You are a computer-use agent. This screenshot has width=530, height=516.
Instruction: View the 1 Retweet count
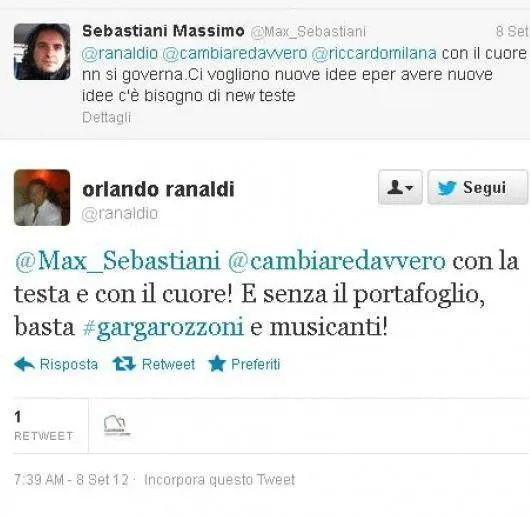click(44, 425)
